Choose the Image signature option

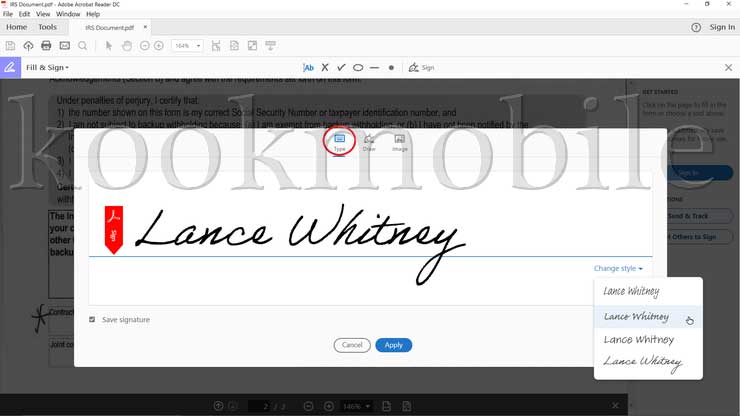[x=400, y=142]
